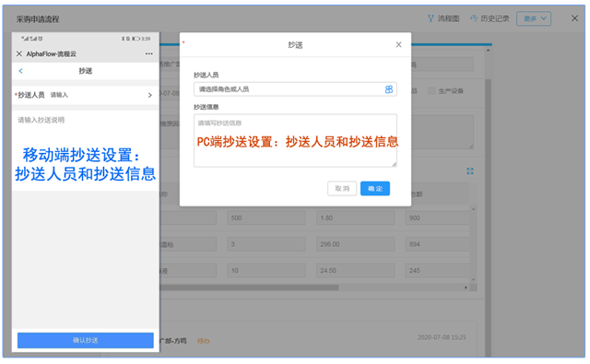Click timestamp 2020-07-08 15:25
The image size is (590, 364).
pyautogui.click(x=442, y=337)
